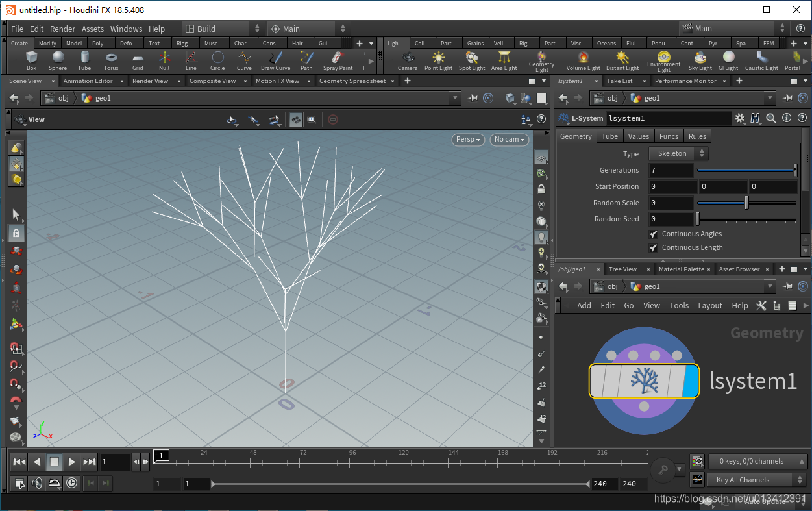Toggle the viewport lock icon
Viewport: 812px width, 511px height.
tap(541, 189)
